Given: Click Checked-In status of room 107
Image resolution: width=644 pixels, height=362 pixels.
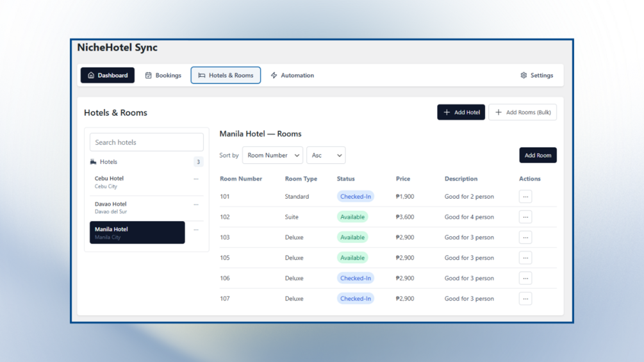Looking at the screenshot, I should point(355,299).
